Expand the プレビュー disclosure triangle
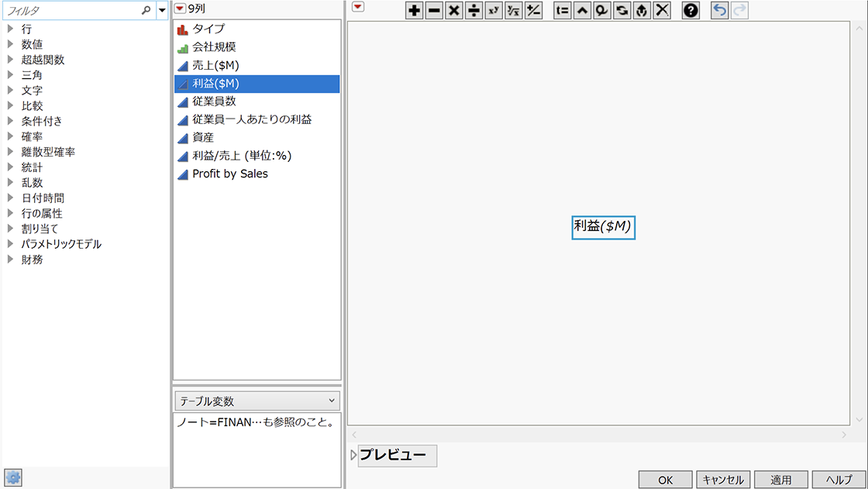 pyautogui.click(x=353, y=455)
